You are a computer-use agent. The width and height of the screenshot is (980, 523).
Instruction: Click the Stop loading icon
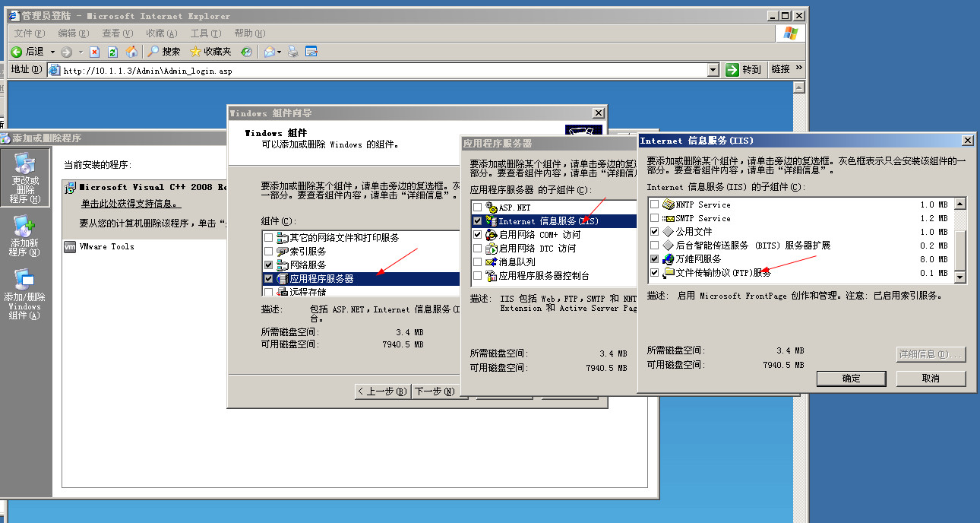tap(95, 52)
